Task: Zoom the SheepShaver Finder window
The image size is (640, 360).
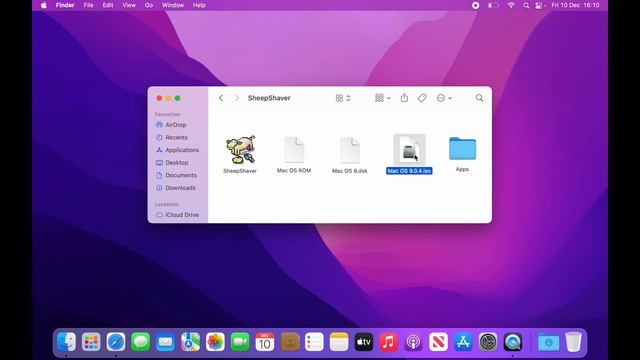Action: (x=178, y=98)
